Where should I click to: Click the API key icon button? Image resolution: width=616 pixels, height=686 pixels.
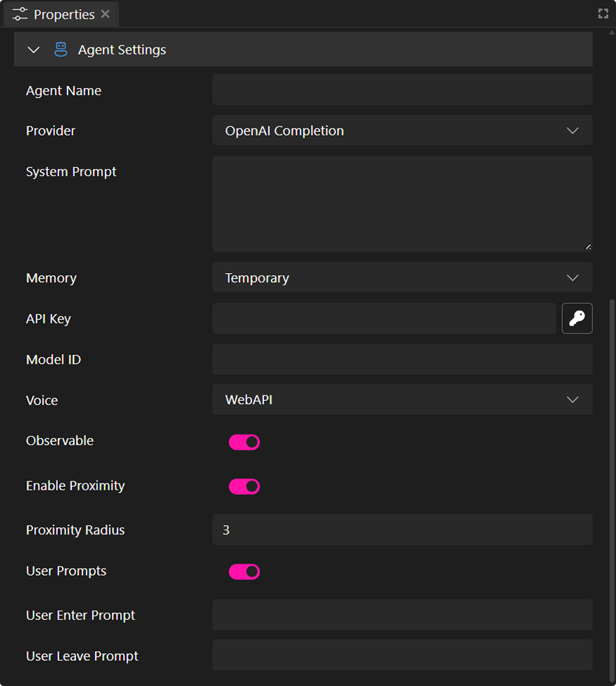pyautogui.click(x=577, y=319)
